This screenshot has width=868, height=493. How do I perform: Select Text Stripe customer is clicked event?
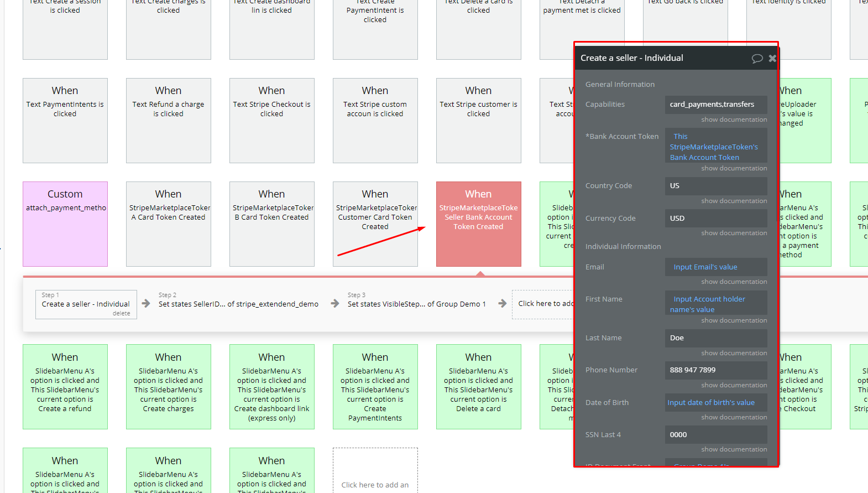pos(479,121)
